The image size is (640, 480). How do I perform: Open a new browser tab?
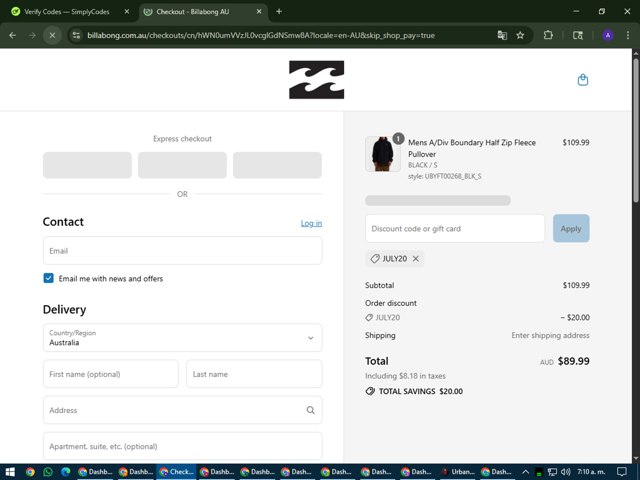pyautogui.click(x=279, y=11)
